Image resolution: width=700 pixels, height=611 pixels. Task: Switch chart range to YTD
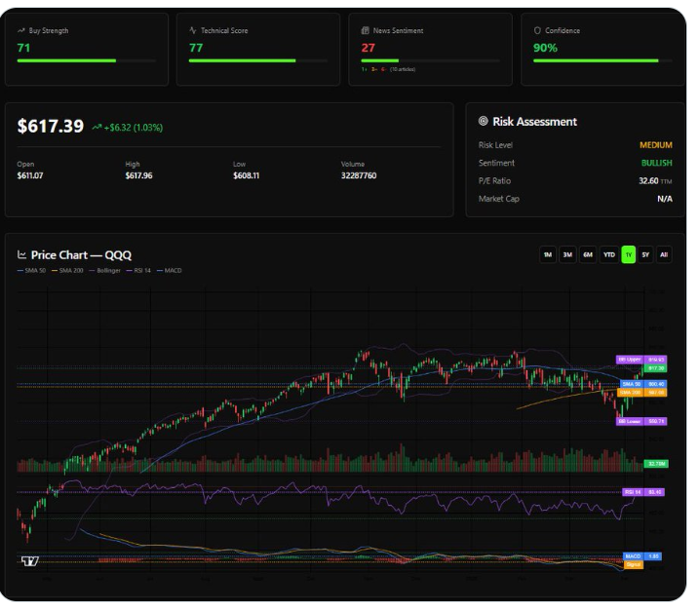[608, 254]
